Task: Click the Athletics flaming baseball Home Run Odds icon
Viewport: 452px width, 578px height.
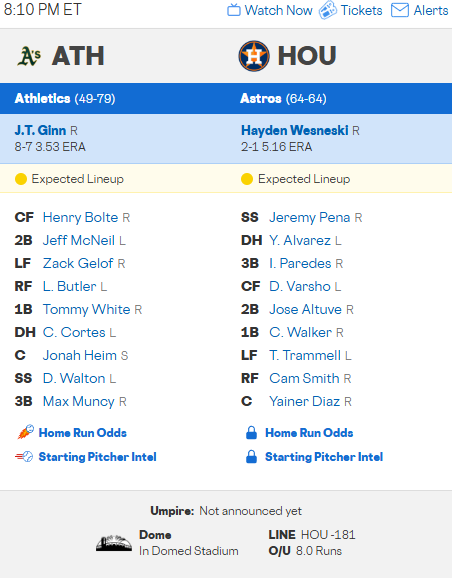Action: pyautogui.click(x=25, y=432)
